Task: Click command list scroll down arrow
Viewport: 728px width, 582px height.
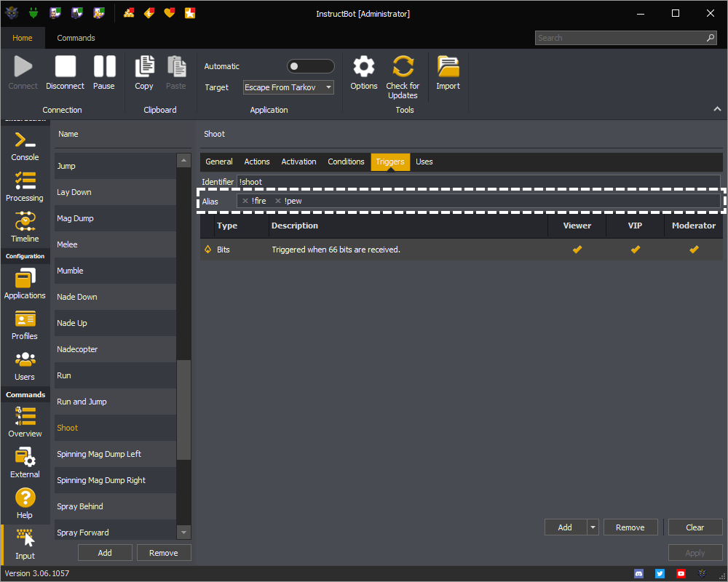Action: [184, 533]
